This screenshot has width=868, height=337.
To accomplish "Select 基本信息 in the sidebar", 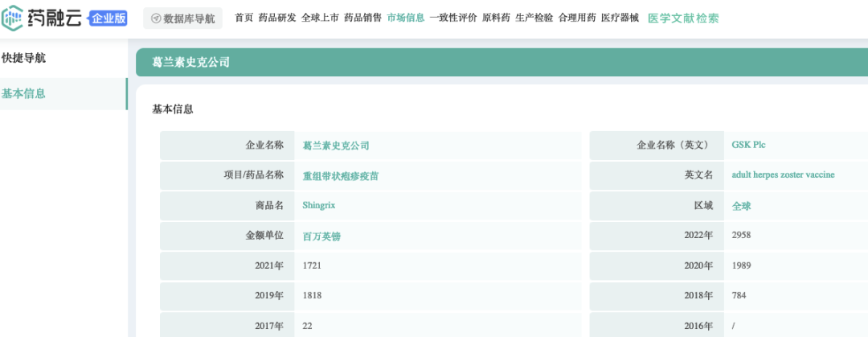I will [63, 93].
